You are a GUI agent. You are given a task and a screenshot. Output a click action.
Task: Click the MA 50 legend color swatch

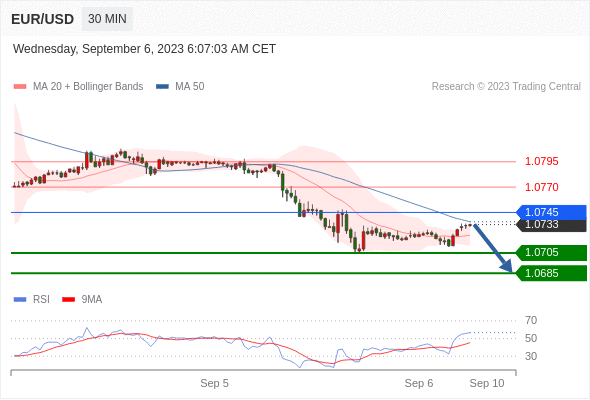162,87
